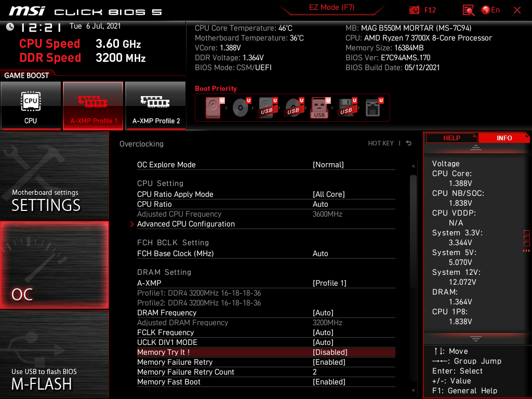Open the M-FLASH section
Viewport: 532px width, 399px height.
54,354
